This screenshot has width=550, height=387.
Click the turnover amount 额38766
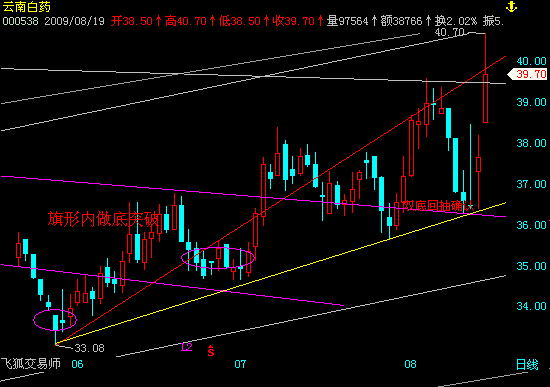(x=402, y=21)
